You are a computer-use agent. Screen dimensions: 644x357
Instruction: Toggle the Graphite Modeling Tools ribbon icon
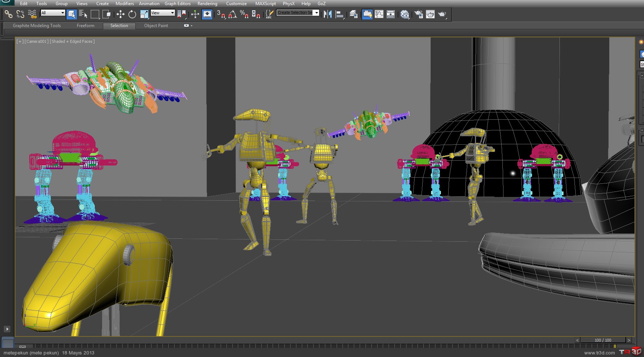coord(367,14)
